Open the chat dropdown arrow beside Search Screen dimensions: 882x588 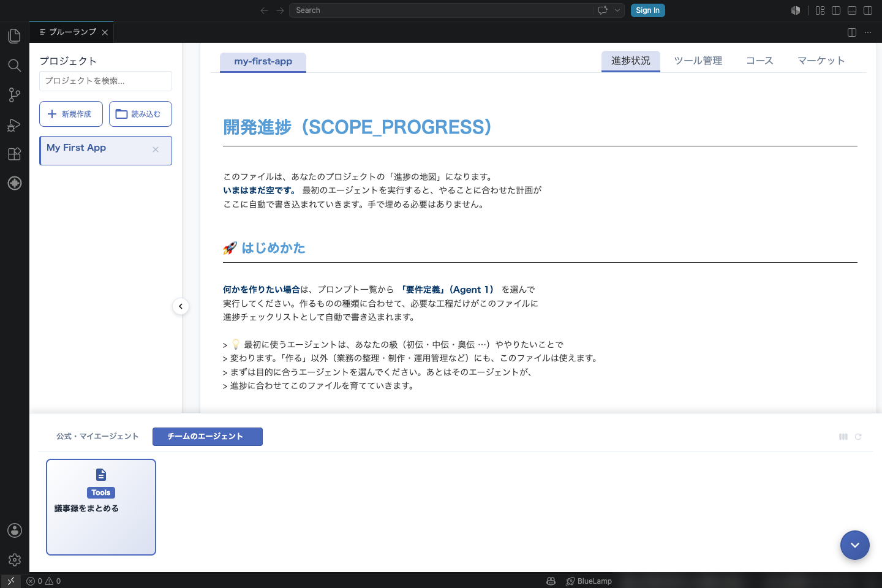(x=617, y=10)
